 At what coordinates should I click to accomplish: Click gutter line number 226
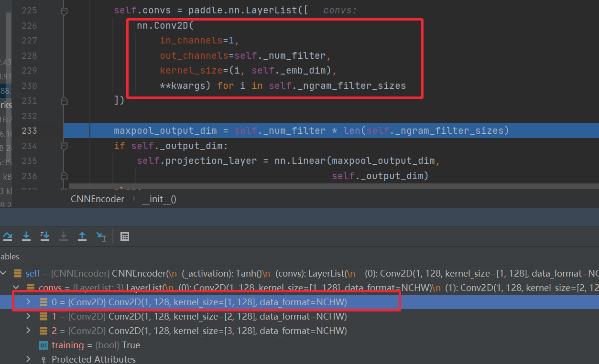(x=29, y=25)
